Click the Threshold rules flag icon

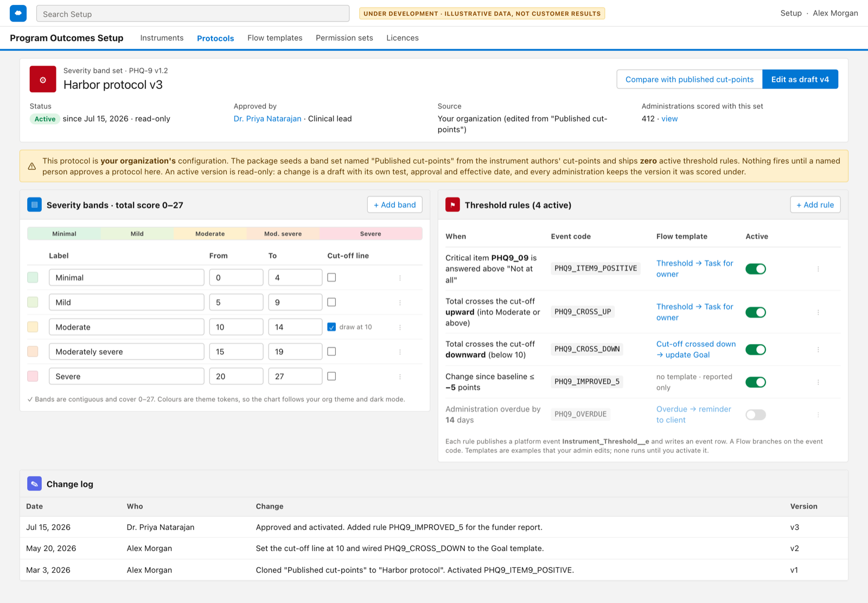click(452, 205)
